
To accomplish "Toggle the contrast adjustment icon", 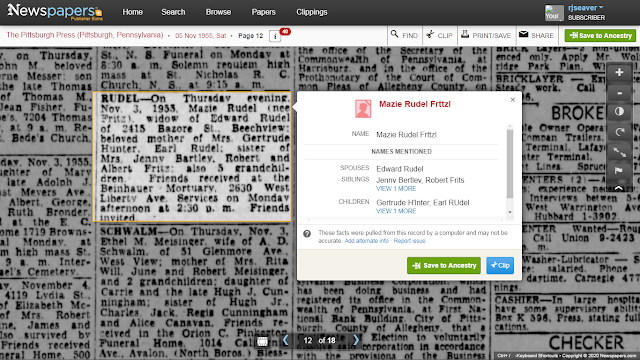I will point(619,112).
